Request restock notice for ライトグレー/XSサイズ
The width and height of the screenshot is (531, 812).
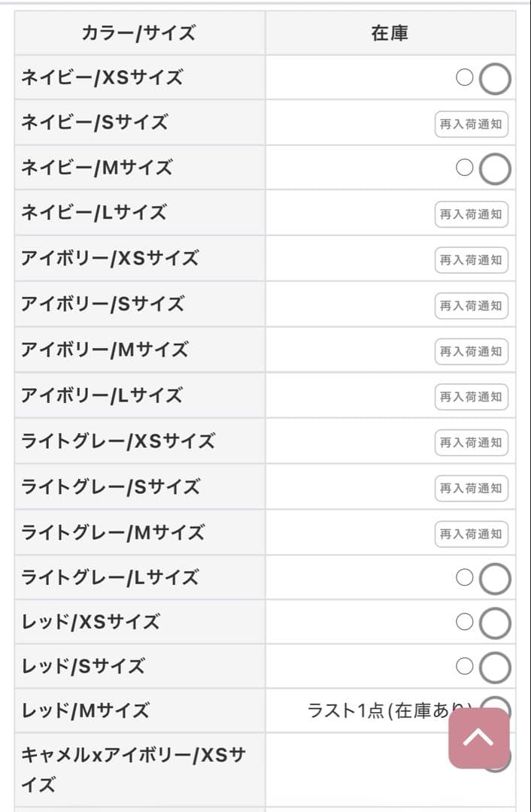(472, 442)
